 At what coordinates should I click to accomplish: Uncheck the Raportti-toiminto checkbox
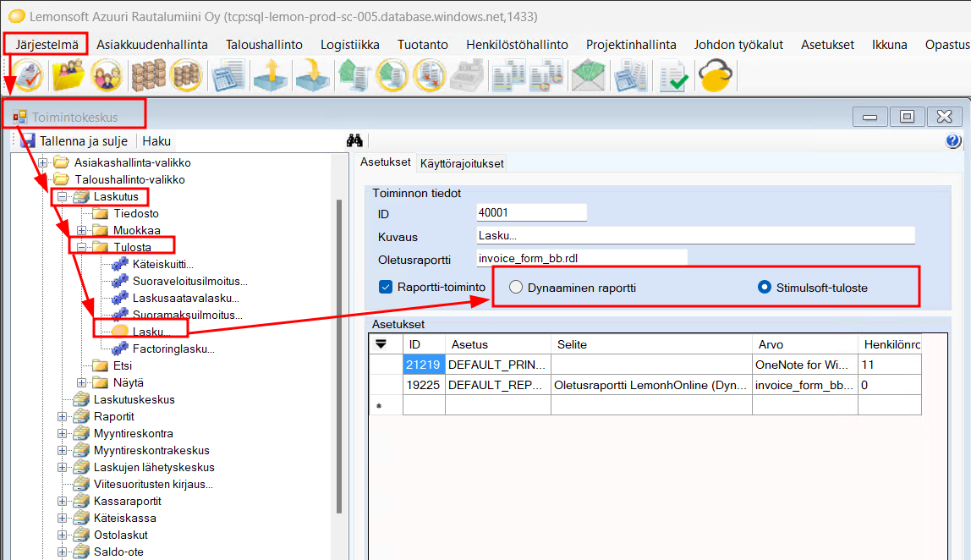[x=387, y=287]
